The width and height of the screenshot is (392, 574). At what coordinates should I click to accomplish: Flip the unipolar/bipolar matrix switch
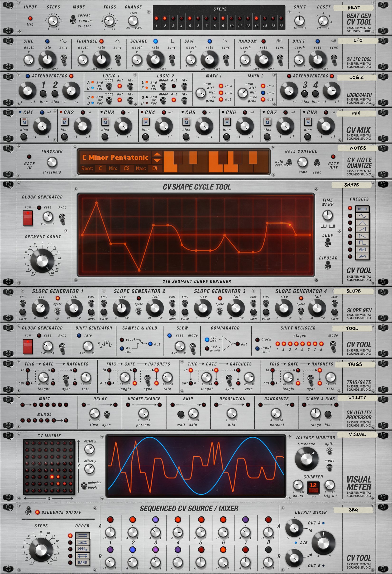[x=84, y=485]
